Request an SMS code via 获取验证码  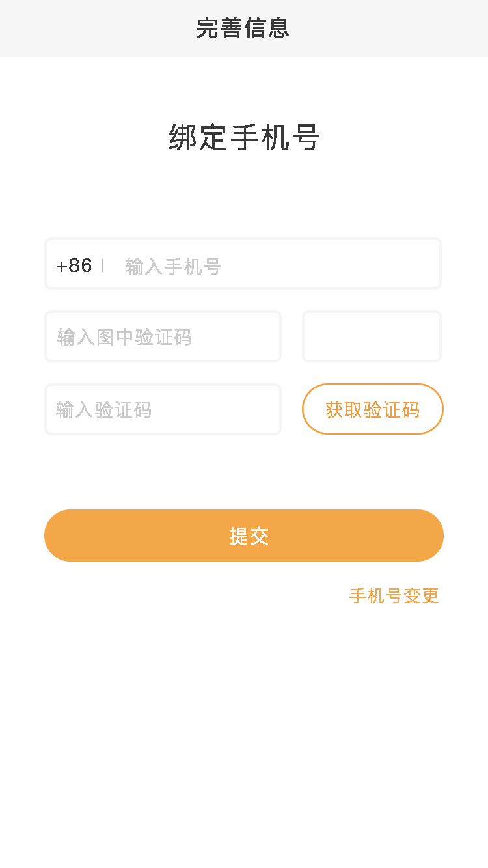point(372,409)
